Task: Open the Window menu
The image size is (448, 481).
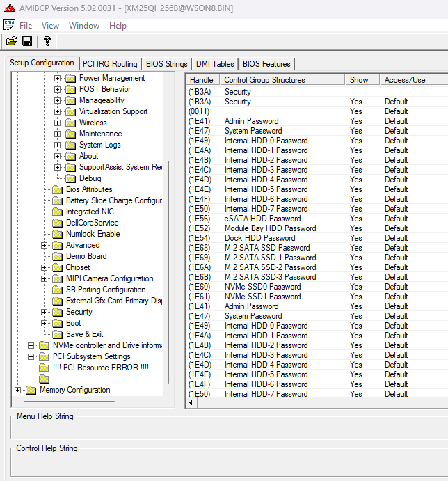Action: pos(83,26)
